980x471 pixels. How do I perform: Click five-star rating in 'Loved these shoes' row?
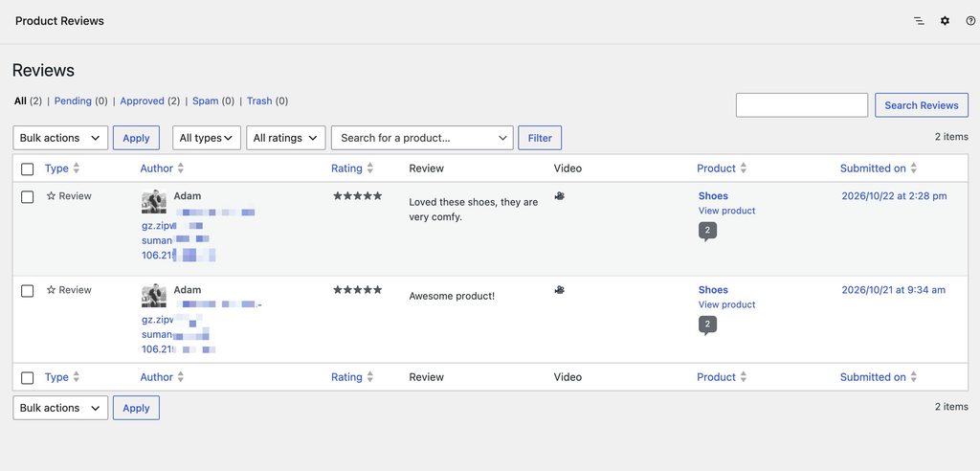click(358, 196)
